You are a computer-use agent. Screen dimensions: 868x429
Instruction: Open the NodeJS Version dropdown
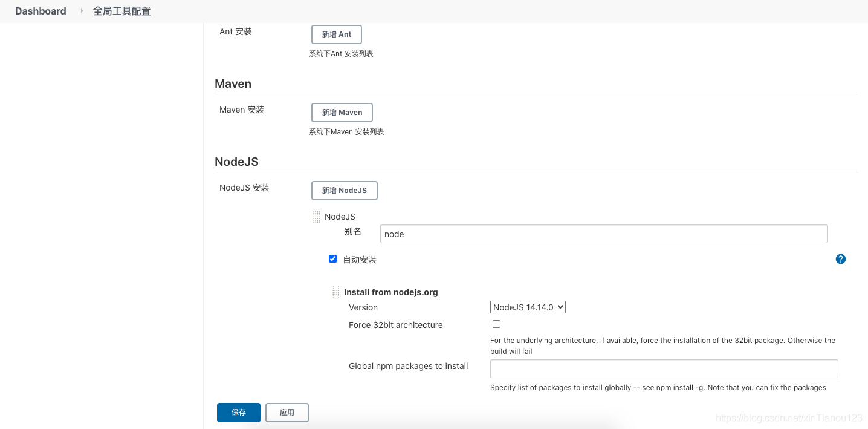point(528,307)
